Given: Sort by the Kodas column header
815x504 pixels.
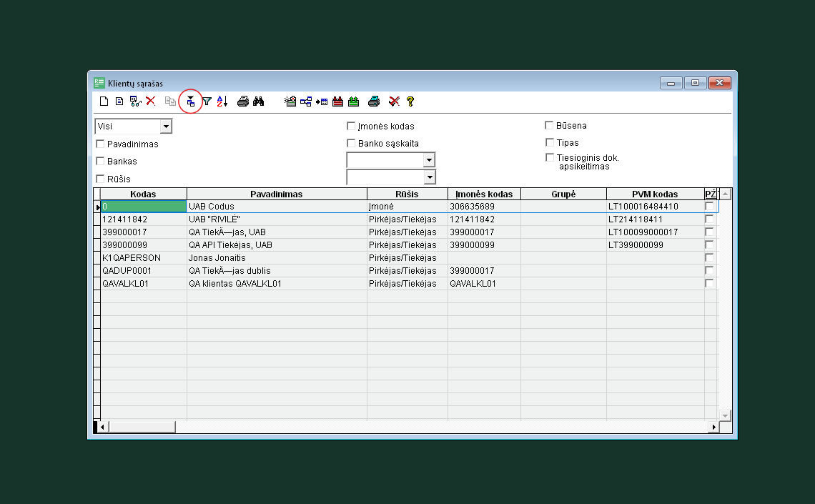Looking at the screenshot, I should 143,194.
